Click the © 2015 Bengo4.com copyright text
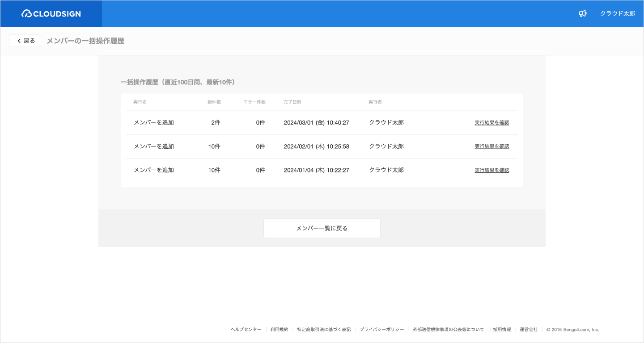This screenshot has height=343, width=644. 573,330
